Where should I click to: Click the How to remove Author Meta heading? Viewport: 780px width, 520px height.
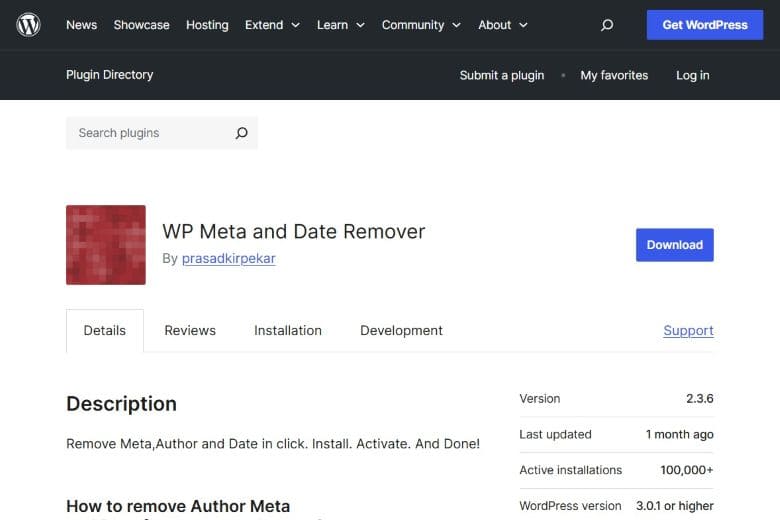pyautogui.click(x=178, y=506)
